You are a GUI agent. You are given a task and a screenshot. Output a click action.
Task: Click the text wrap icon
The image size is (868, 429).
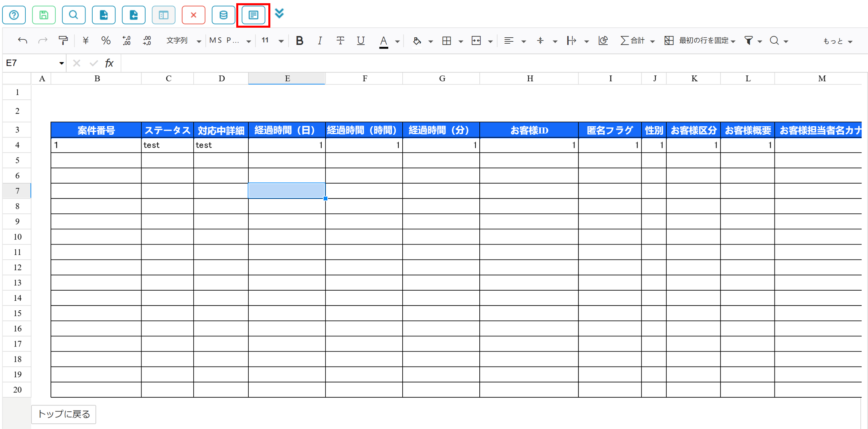click(x=572, y=40)
